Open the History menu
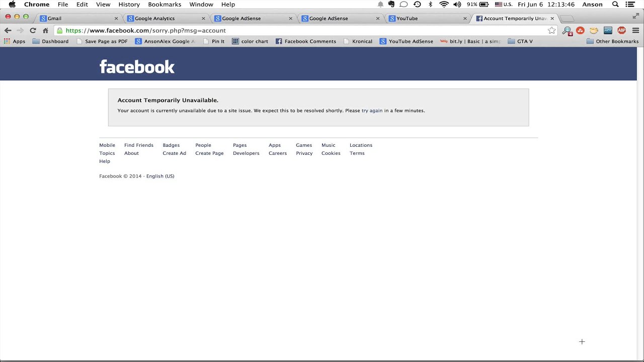644x362 pixels. [x=129, y=4]
